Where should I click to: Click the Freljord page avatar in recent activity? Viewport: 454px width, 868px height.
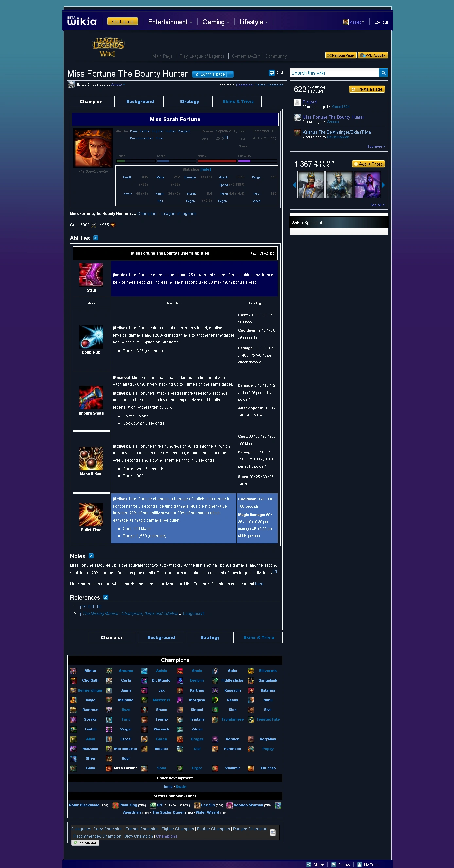pos(297,102)
